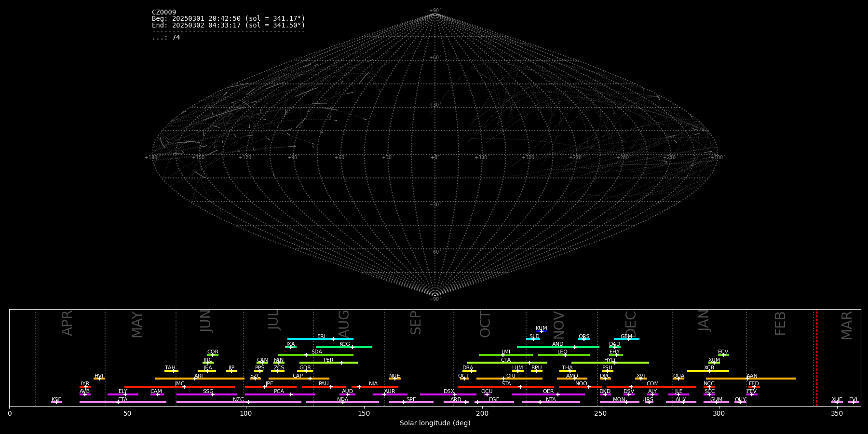The image size is (868, 434).
Task: Click the LYR shower label
Action: [x=85, y=384]
